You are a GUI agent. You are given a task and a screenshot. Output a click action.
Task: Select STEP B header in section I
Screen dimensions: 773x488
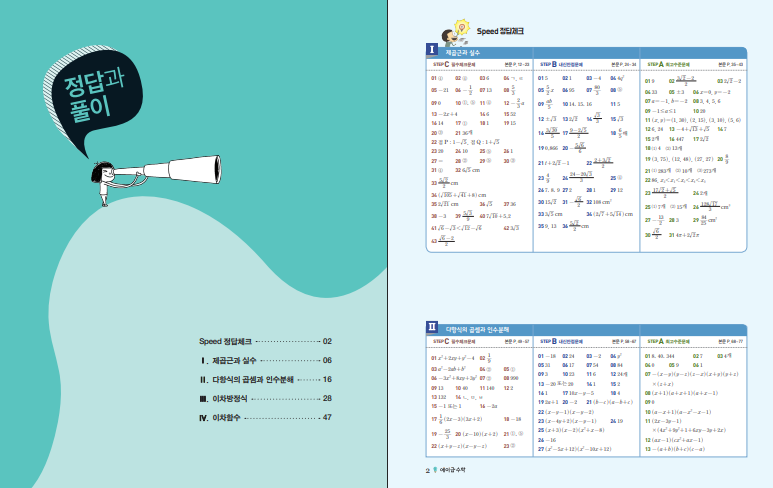click(x=560, y=63)
